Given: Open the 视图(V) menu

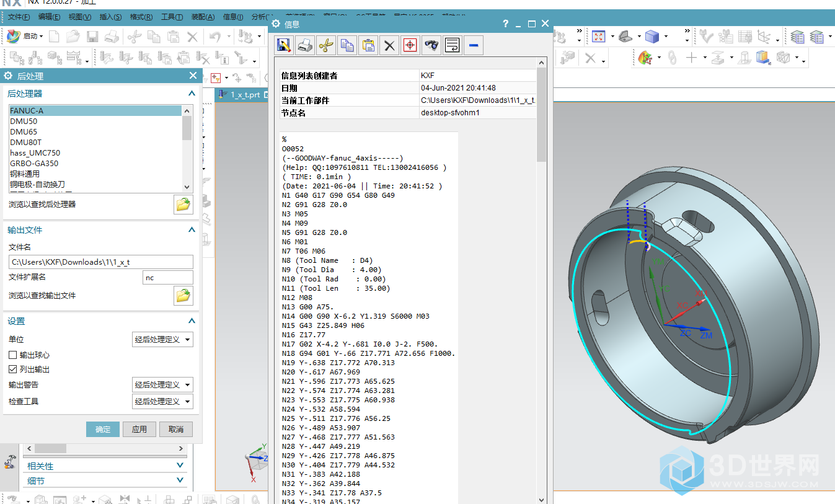Looking at the screenshot, I should pos(80,17).
